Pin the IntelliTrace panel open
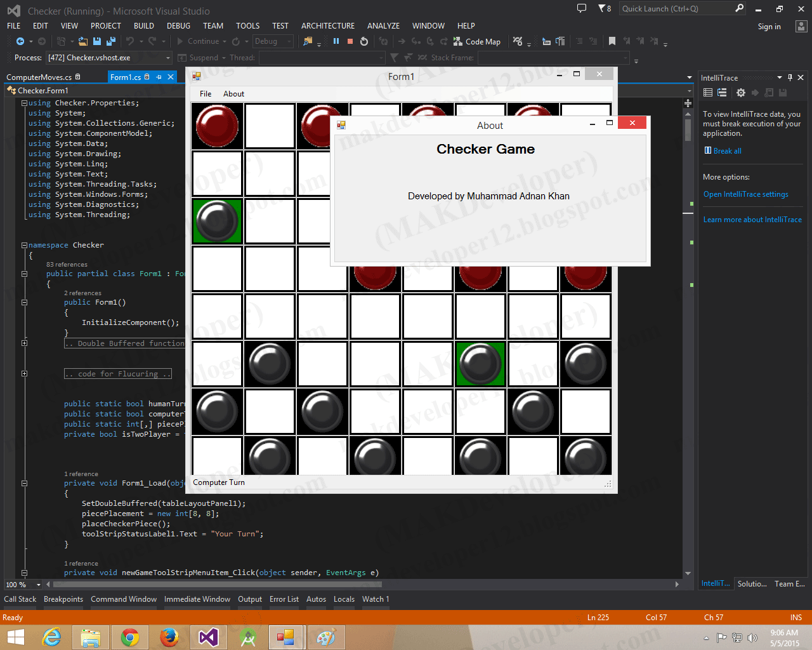Screen dimensions: 812x650 (x=789, y=77)
